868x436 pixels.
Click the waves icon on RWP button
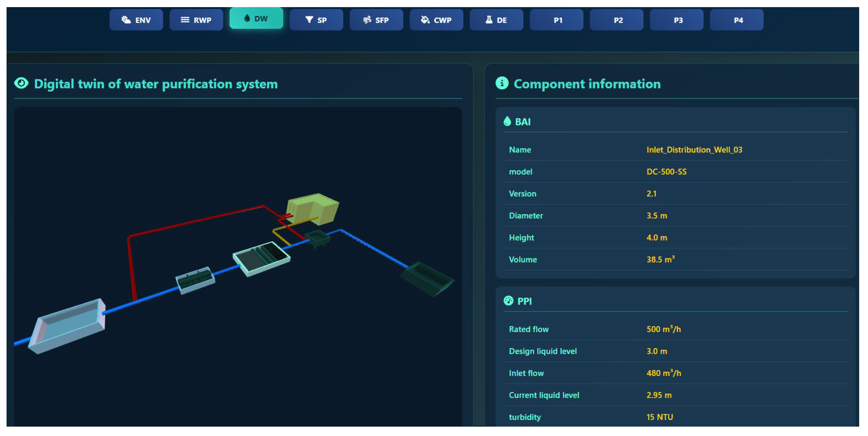[185, 20]
